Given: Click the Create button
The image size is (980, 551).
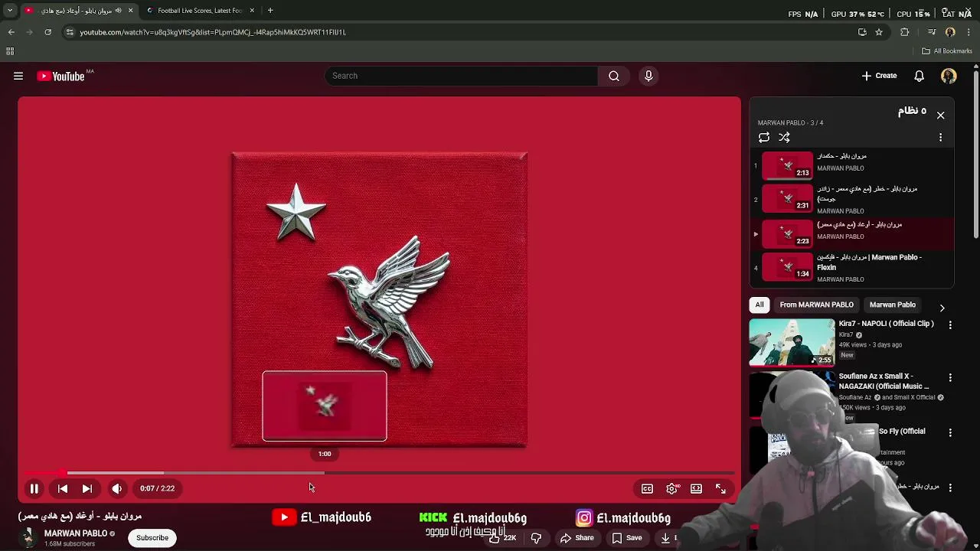Looking at the screenshot, I should click(879, 76).
